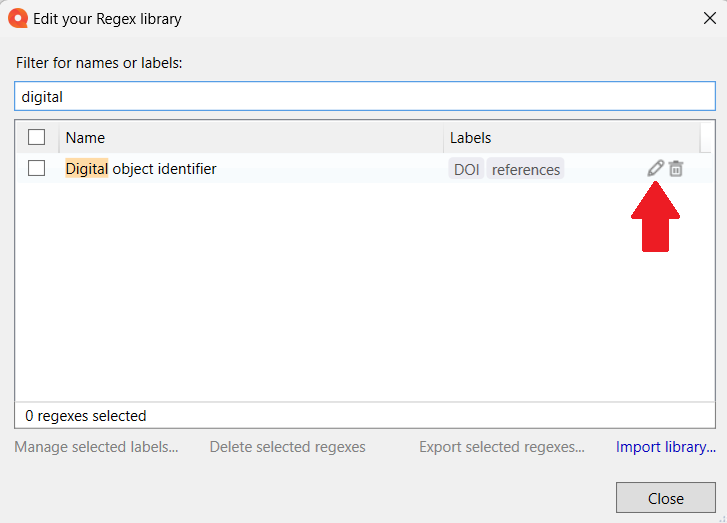Close the dialog with the Close button
The image size is (727, 523).
pyautogui.click(x=666, y=498)
